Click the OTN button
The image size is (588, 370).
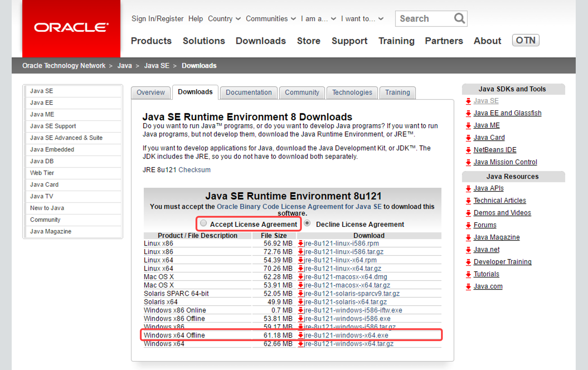(x=526, y=40)
